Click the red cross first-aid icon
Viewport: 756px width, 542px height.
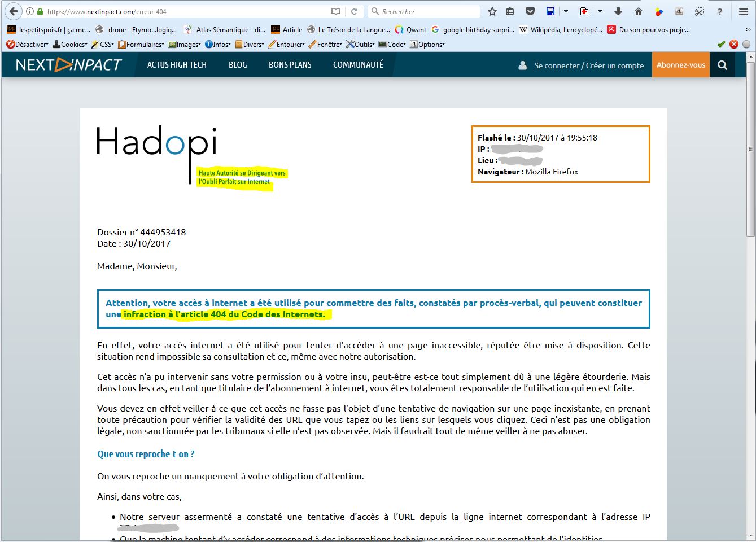584,11
